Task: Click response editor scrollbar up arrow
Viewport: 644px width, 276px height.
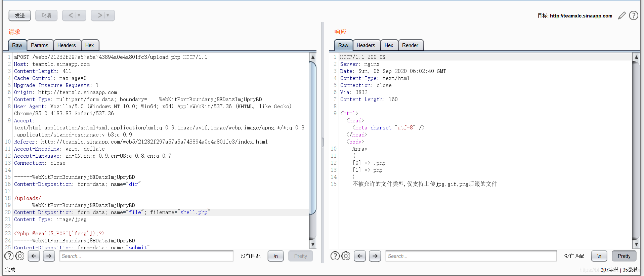Action: click(x=636, y=57)
